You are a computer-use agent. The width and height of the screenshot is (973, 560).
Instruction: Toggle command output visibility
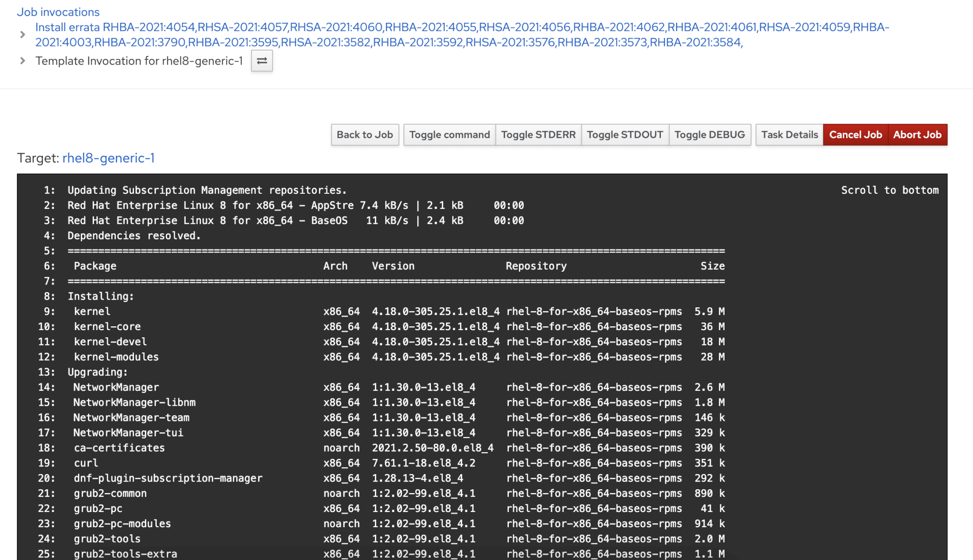tap(449, 135)
